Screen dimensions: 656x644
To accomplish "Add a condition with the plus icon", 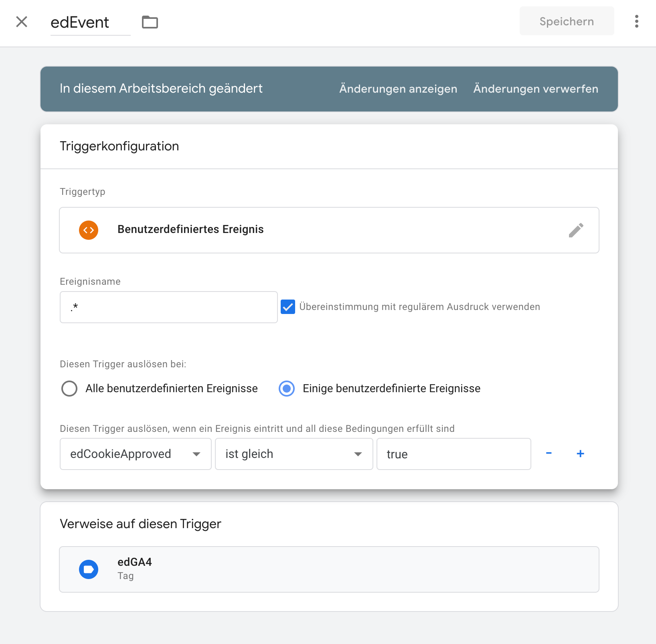I will tap(580, 454).
